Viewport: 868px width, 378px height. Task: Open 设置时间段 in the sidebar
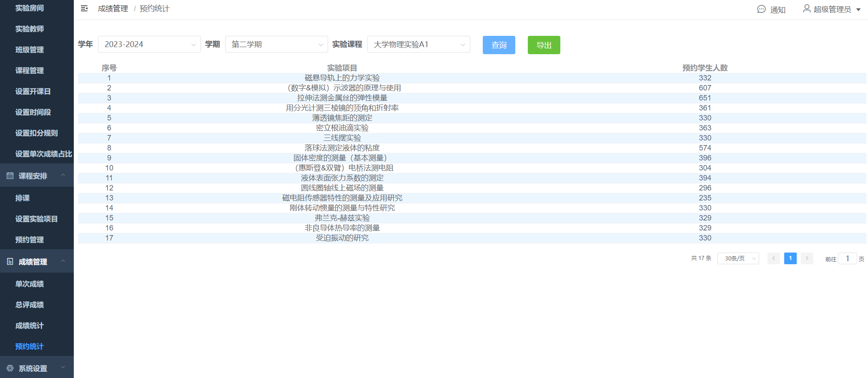tap(33, 112)
